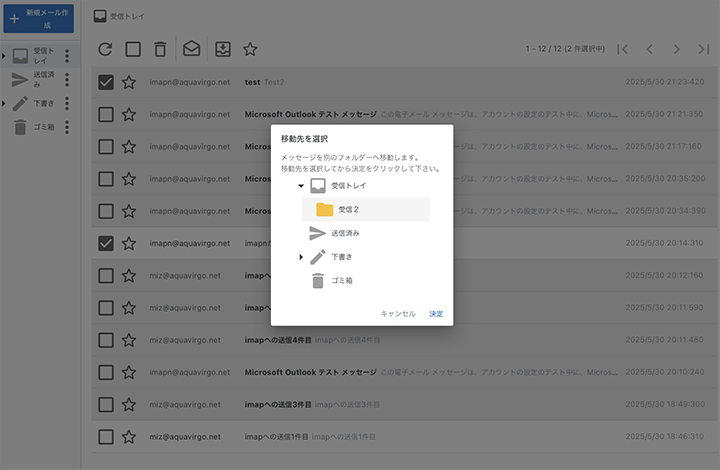Select the 受信２ folder in the dialog
This screenshot has width=720, height=470.
366,209
